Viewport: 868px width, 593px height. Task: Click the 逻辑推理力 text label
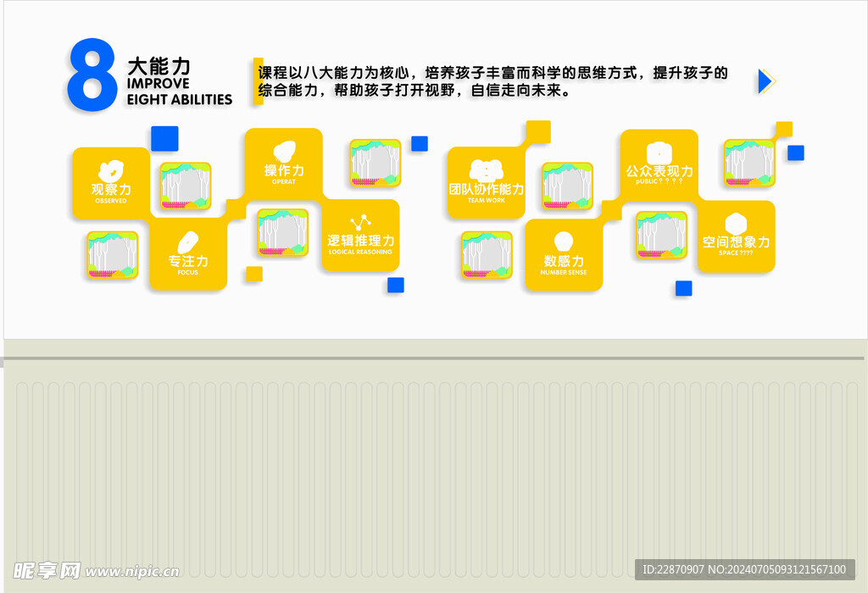[360, 241]
